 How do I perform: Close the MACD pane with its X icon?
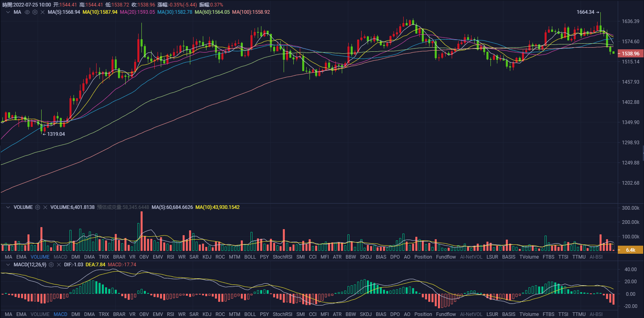59,265
